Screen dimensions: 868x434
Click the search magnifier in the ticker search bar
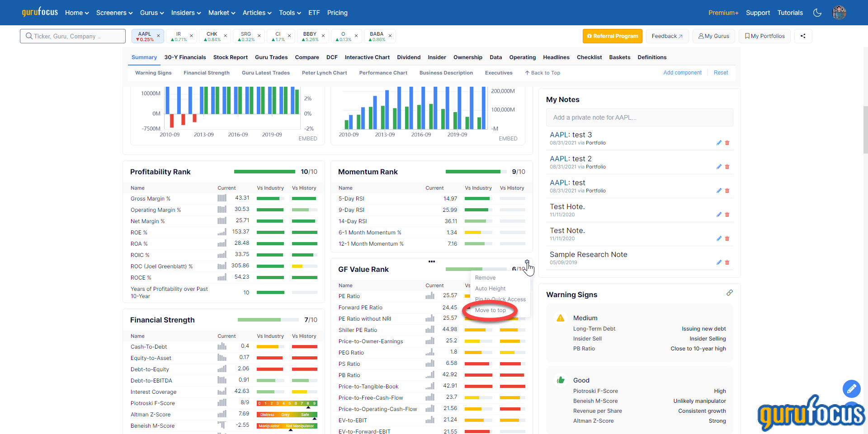(x=28, y=36)
